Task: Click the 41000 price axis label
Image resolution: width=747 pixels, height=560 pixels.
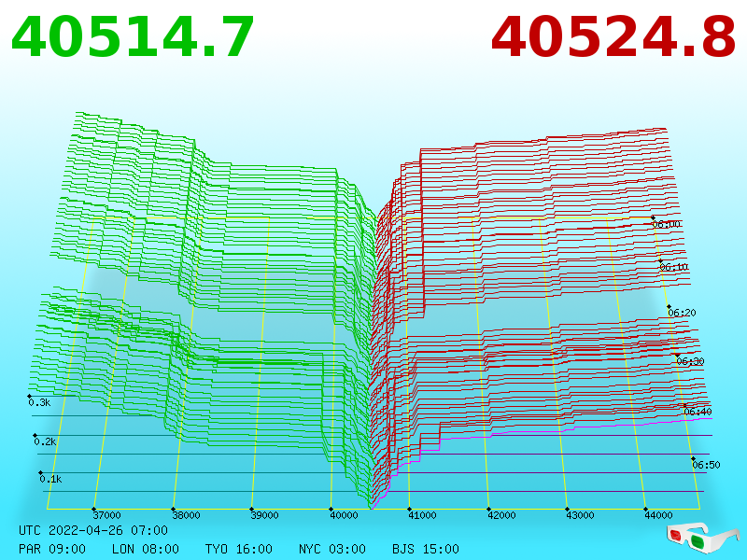Action: click(x=422, y=515)
